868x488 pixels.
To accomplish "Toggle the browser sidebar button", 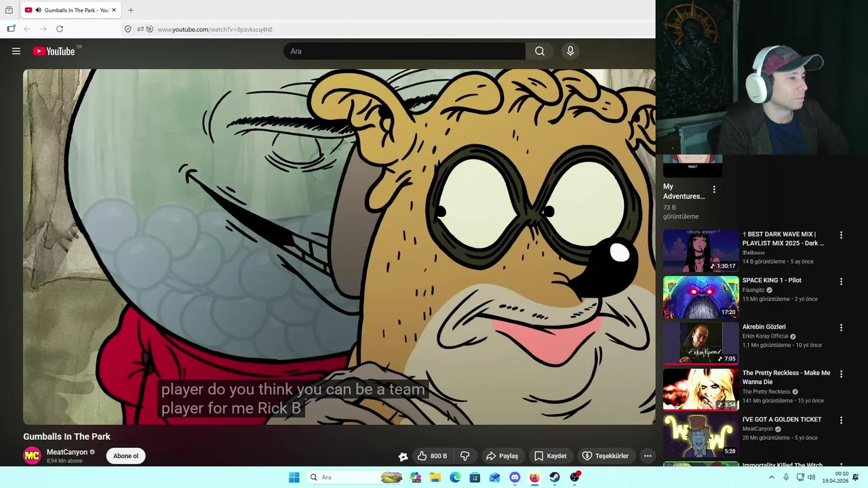I will [x=11, y=29].
